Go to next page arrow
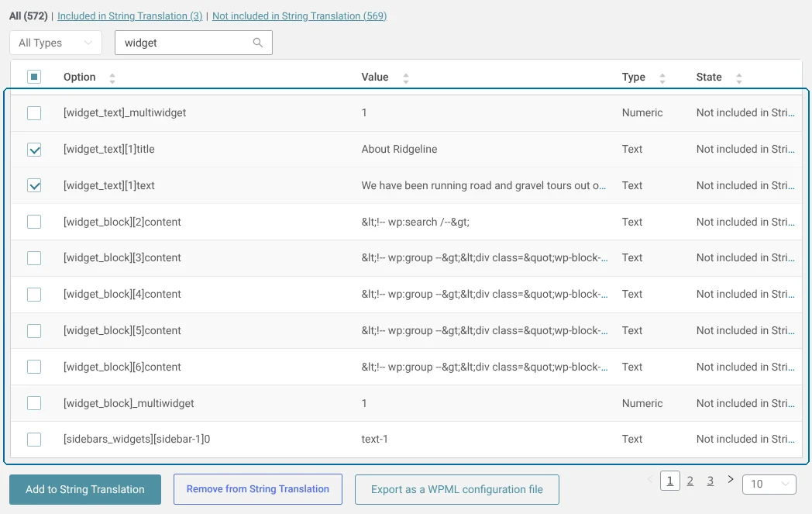Image resolution: width=812 pixels, height=514 pixels. click(730, 479)
